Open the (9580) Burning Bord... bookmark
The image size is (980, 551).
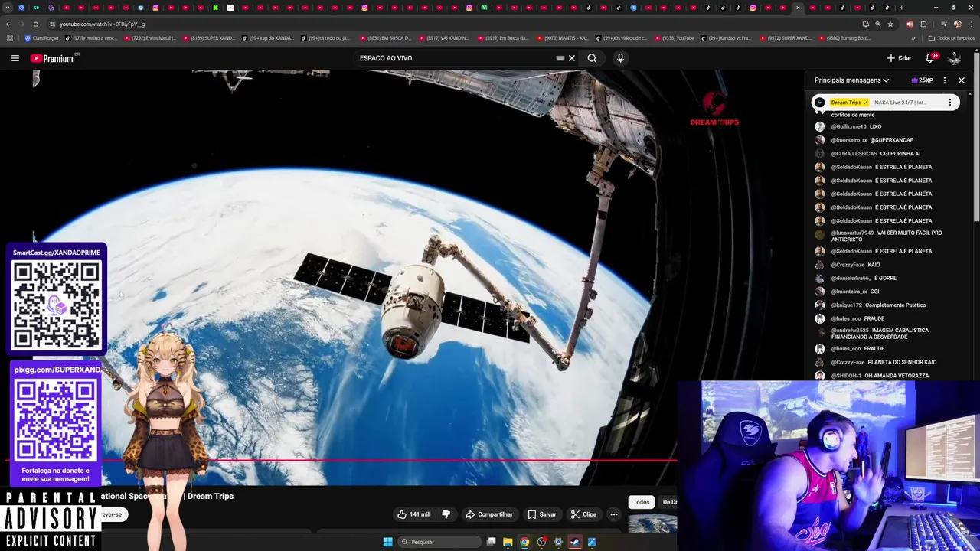coord(845,37)
